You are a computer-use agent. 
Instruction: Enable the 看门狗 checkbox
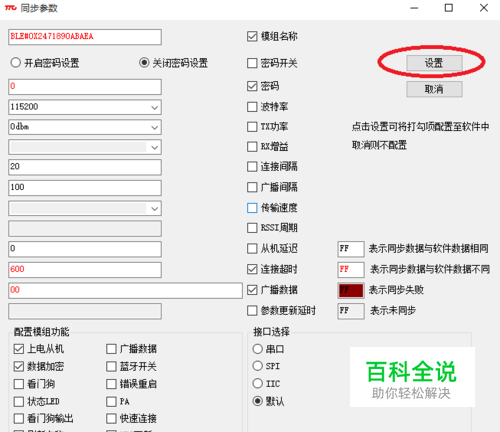click(x=19, y=384)
